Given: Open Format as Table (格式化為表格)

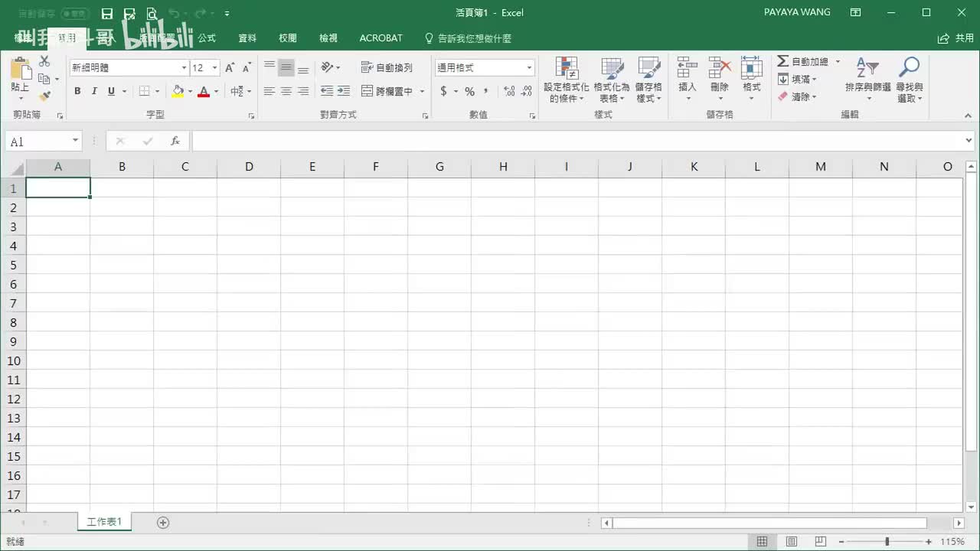Looking at the screenshot, I should [x=612, y=80].
